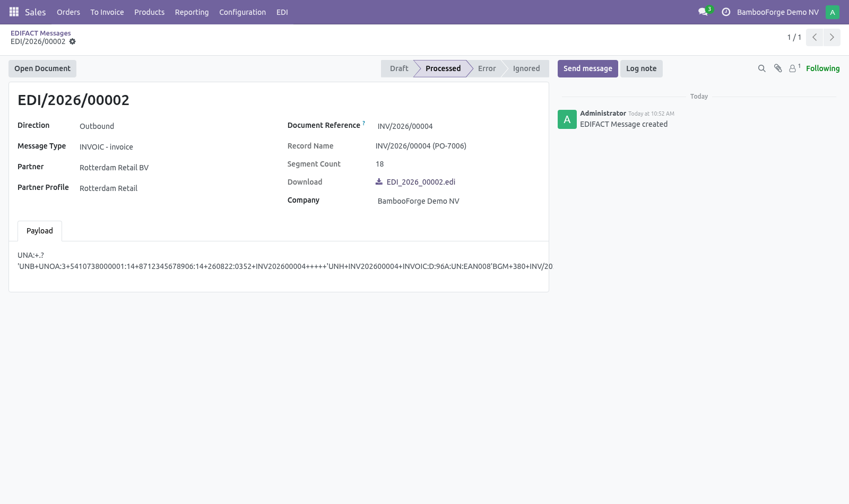Open the Administrator user avatar menu
Image resolution: width=849 pixels, height=504 pixels.
click(833, 12)
